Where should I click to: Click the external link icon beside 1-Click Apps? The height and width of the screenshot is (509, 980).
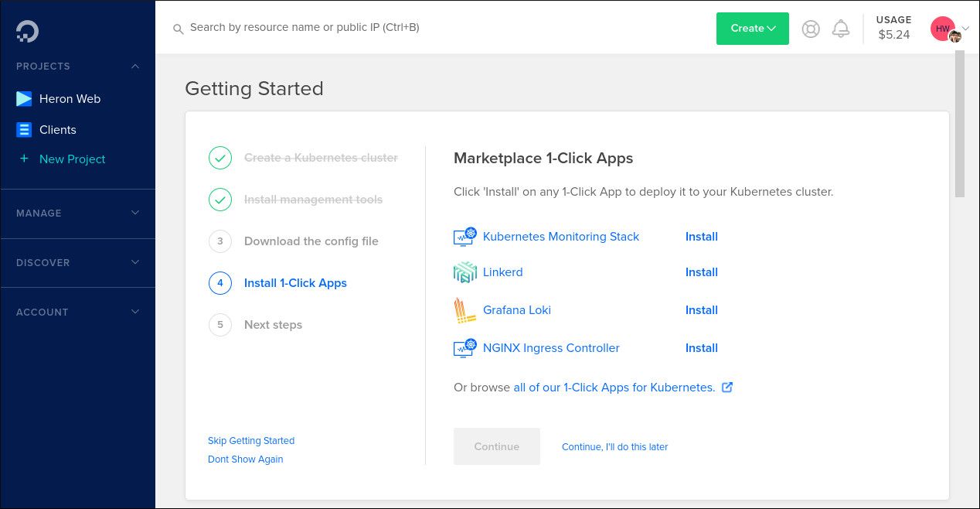pyautogui.click(x=727, y=387)
